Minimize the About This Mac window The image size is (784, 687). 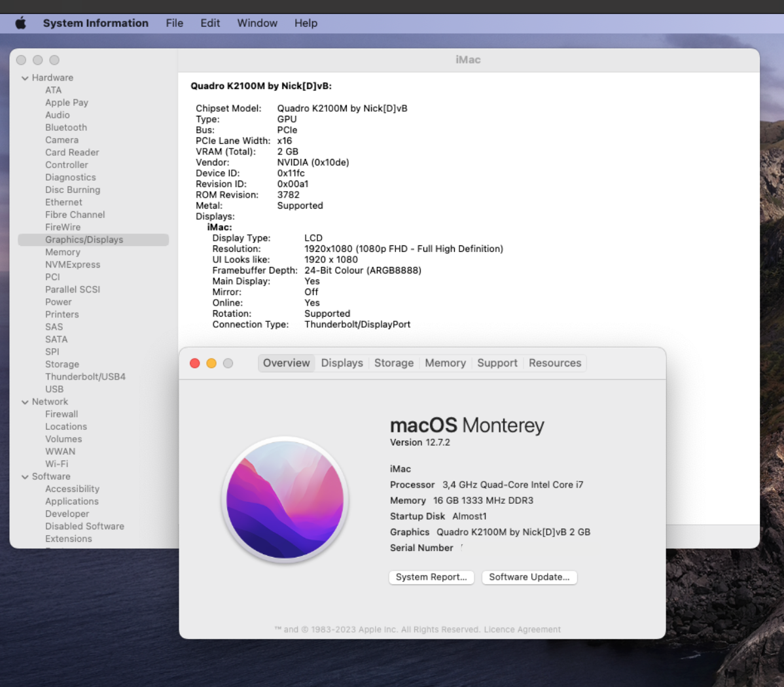[x=211, y=364]
